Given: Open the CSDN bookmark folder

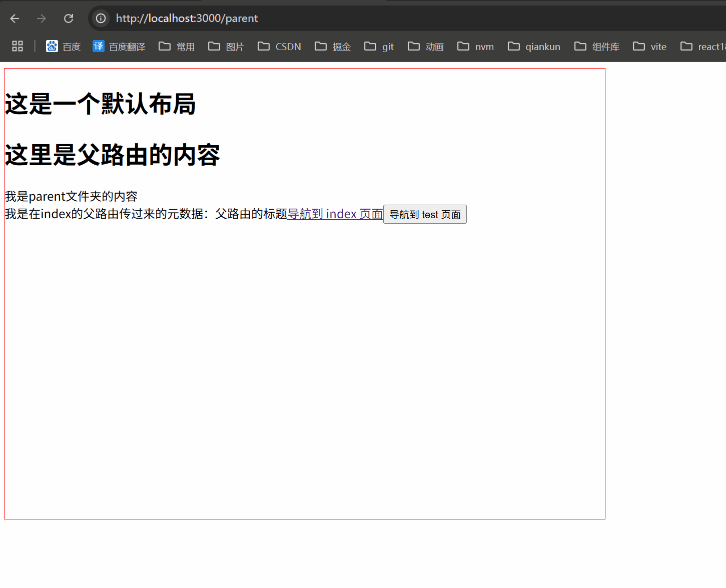Looking at the screenshot, I should point(279,47).
